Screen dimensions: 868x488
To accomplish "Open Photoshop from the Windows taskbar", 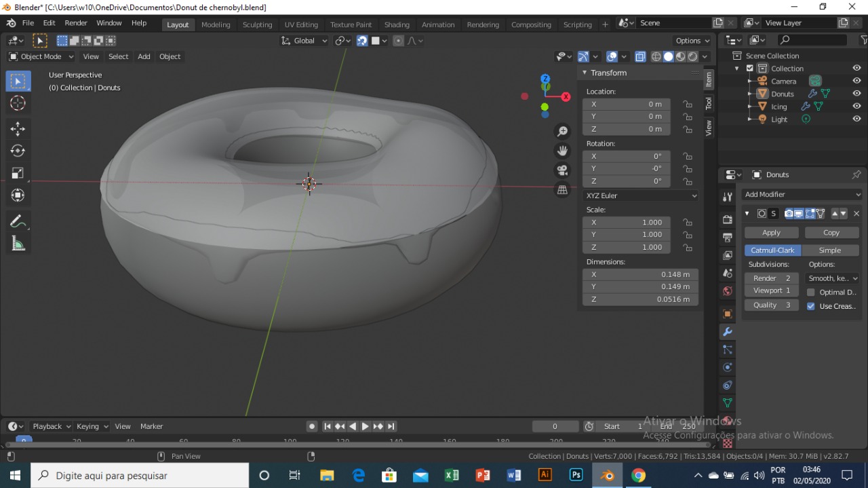I will [576, 475].
